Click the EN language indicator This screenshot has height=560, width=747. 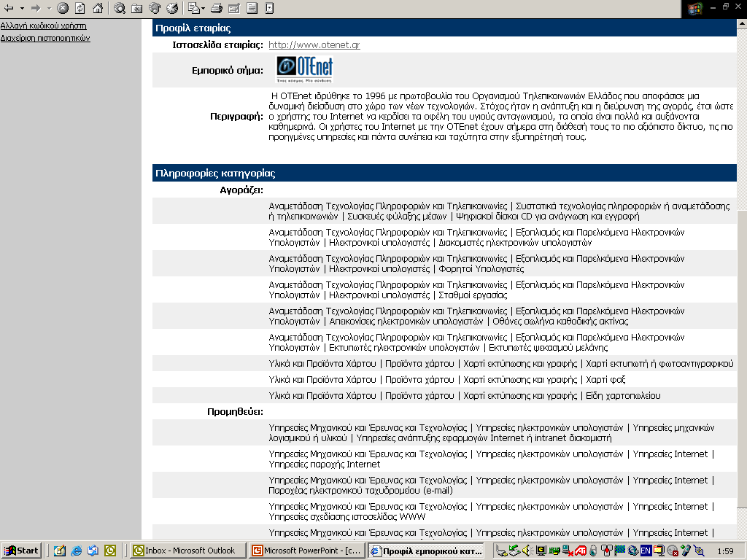pos(646,551)
